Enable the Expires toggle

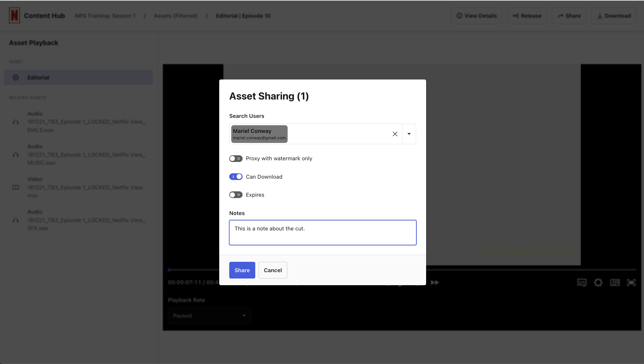tap(236, 195)
